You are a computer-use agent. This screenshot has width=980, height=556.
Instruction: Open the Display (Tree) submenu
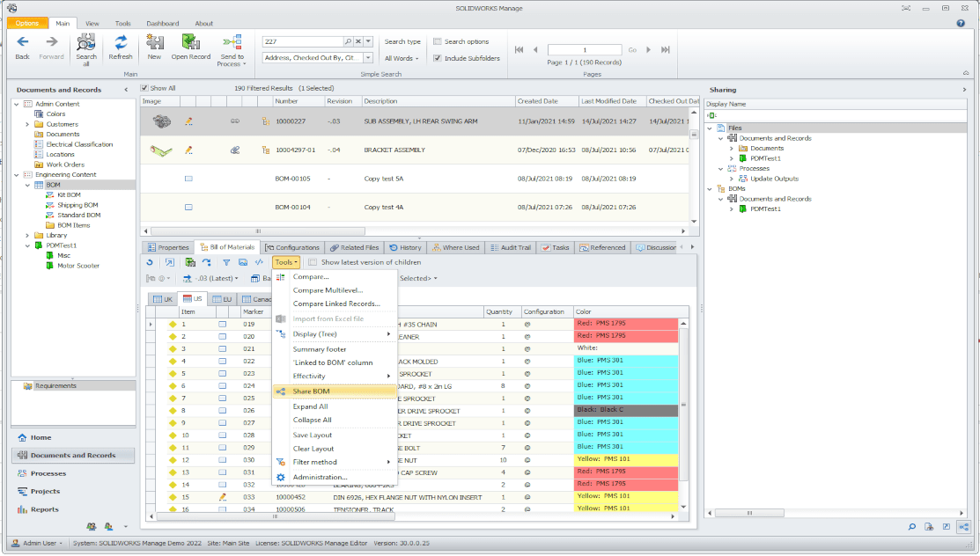pos(335,334)
